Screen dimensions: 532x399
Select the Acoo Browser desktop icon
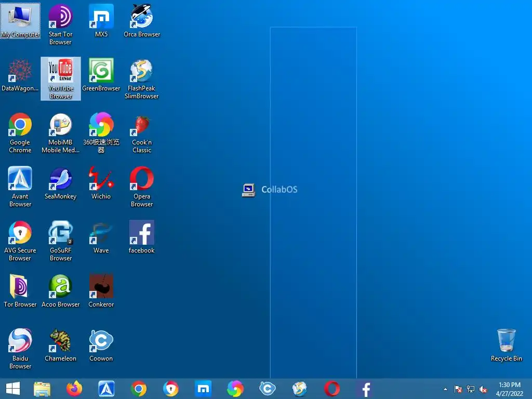(x=60, y=291)
